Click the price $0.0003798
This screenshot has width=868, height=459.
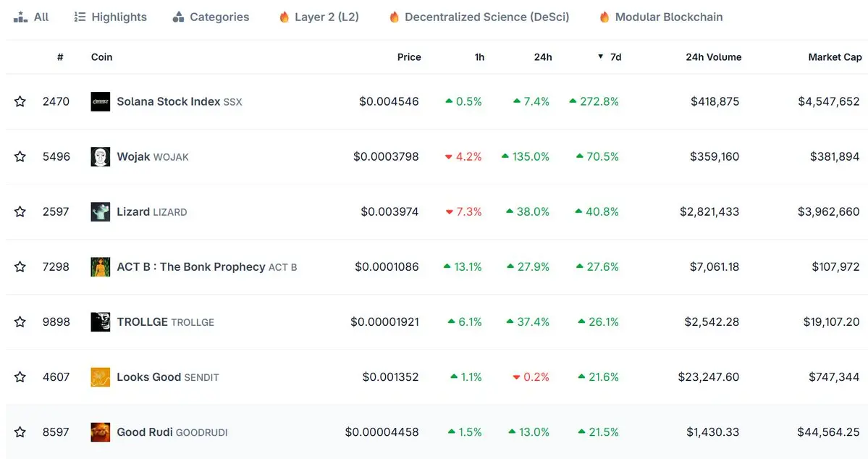(386, 156)
